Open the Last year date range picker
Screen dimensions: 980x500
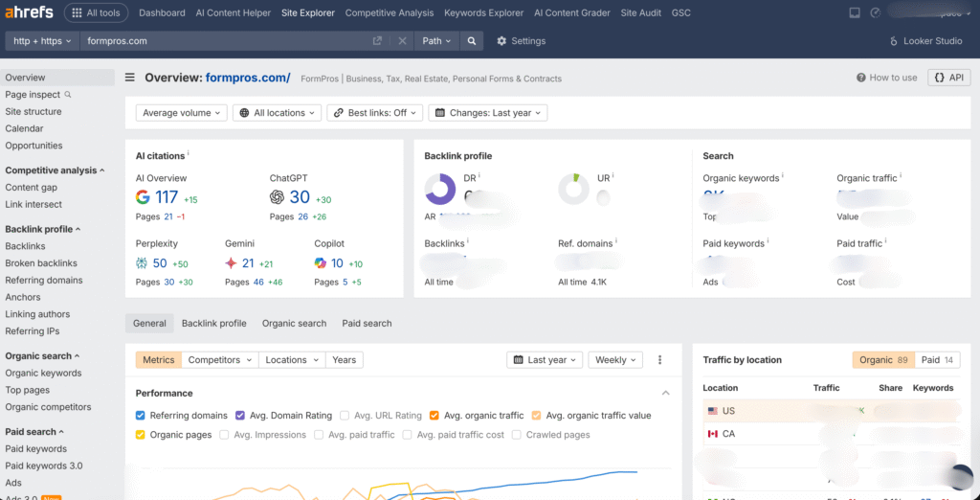point(545,360)
